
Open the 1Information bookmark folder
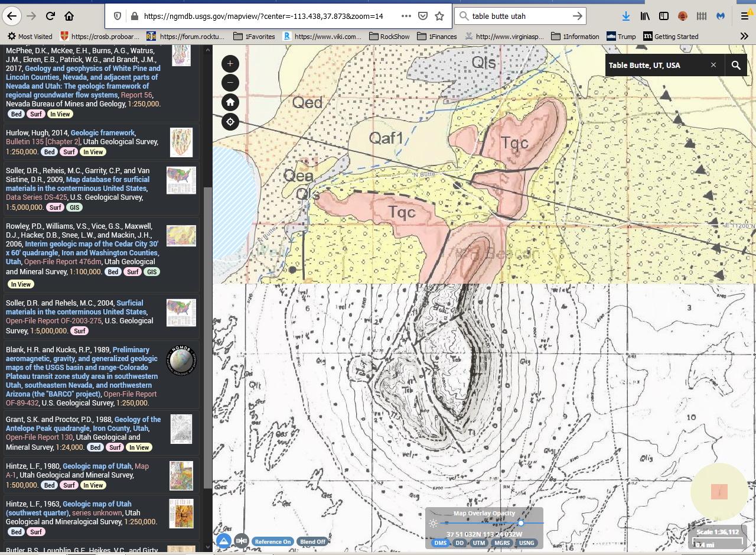[575, 36]
